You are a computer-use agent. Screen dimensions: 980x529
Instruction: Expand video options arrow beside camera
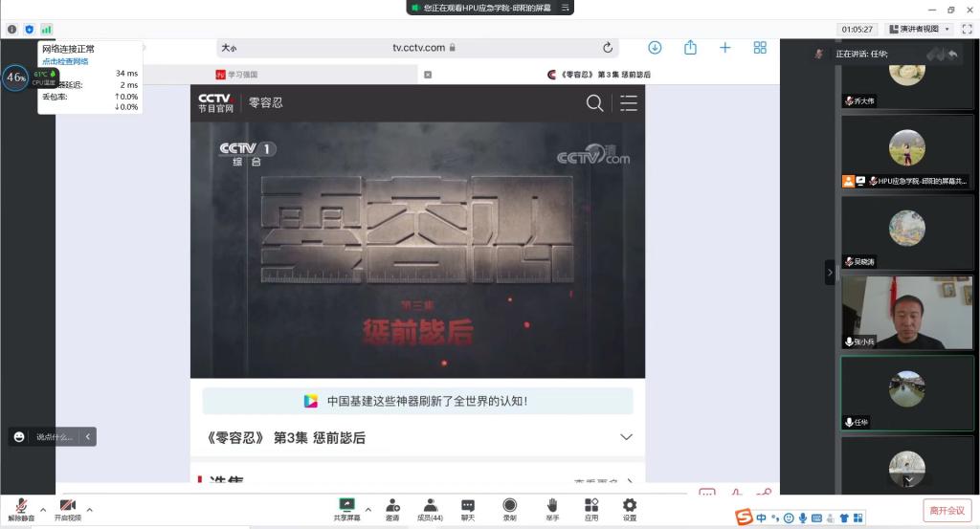[90, 509]
